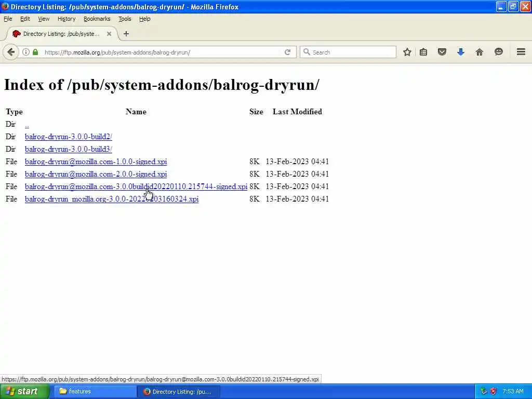Show bookmarks list icon in toolbar
Image resolution: width=532 pixels, height=399 pixels.
click(x=423, y=52)
